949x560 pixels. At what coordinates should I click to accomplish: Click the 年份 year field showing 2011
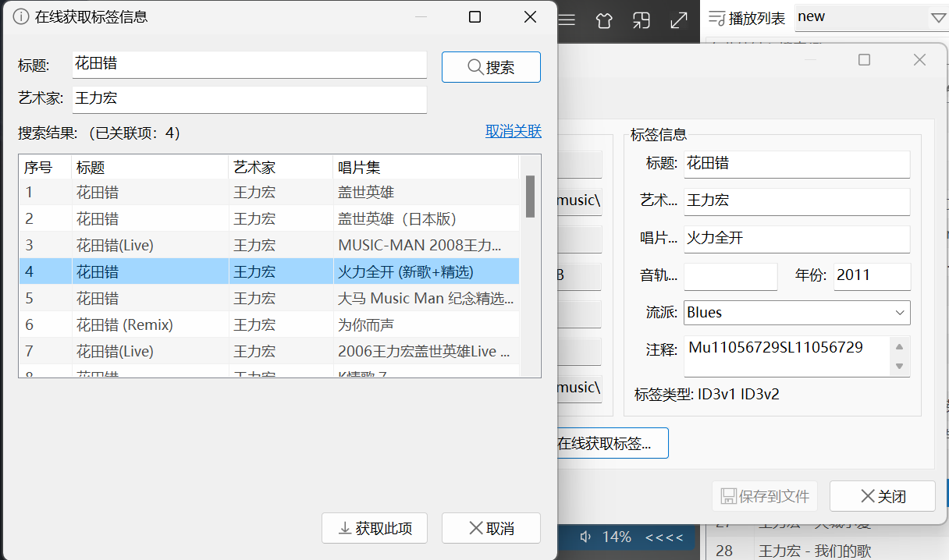(x=873, y=276)
